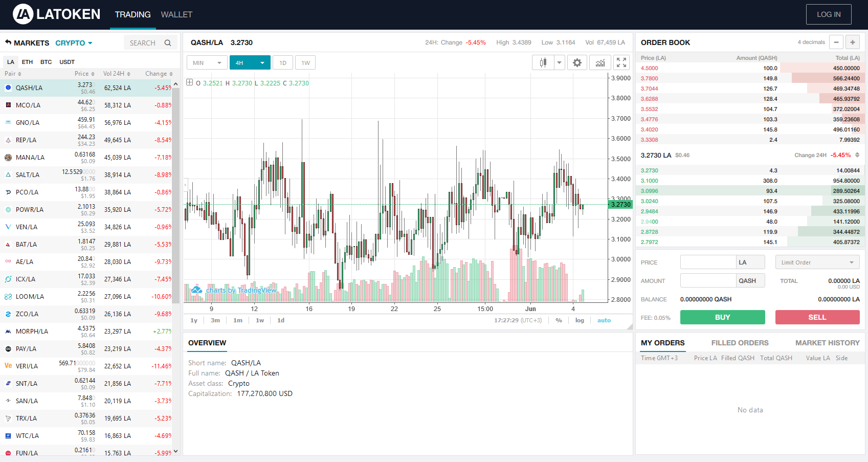Switch to ETH markets tab

coord(27,62)
